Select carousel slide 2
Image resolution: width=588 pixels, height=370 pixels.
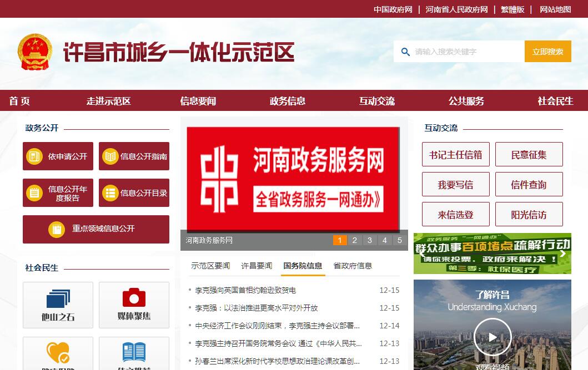355,240
